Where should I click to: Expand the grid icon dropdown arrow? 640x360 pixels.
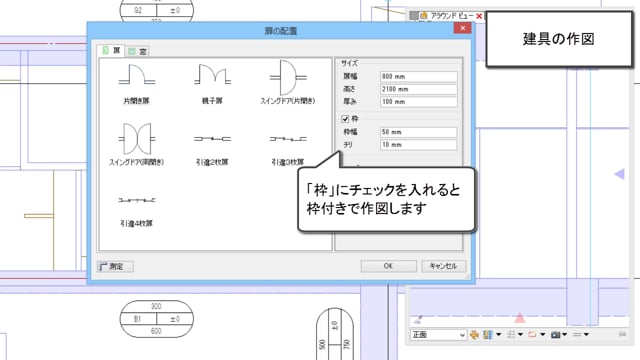pyautogui.click(x=520, y=335)
